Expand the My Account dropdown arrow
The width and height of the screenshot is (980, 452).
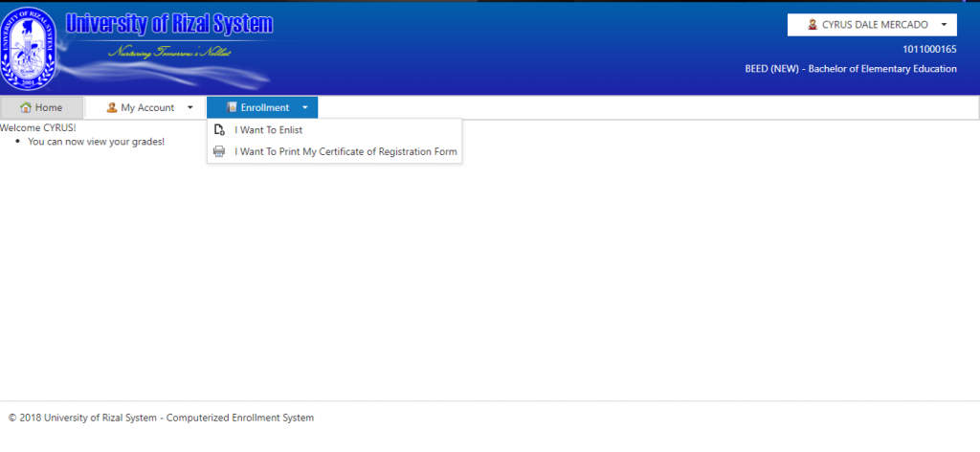pyautogui.click(x=190, y=107)
